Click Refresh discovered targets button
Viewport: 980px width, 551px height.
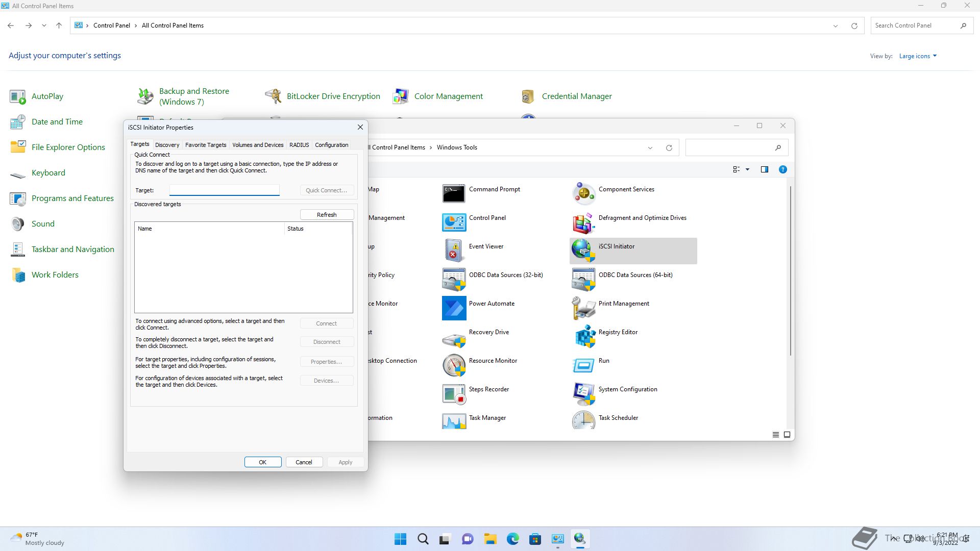point(327,215)
